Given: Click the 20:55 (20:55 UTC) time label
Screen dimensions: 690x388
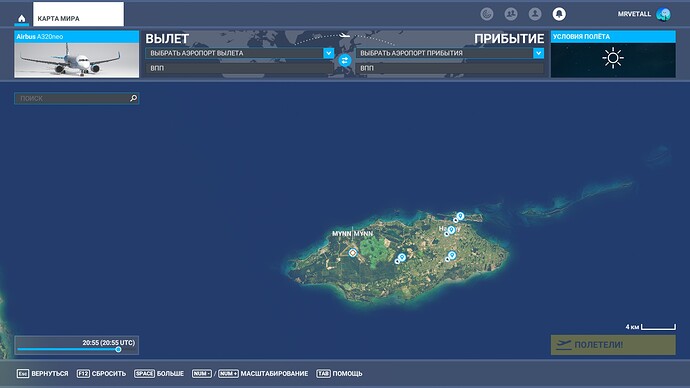Looking at the screenshot, I should tap(109, 342).
